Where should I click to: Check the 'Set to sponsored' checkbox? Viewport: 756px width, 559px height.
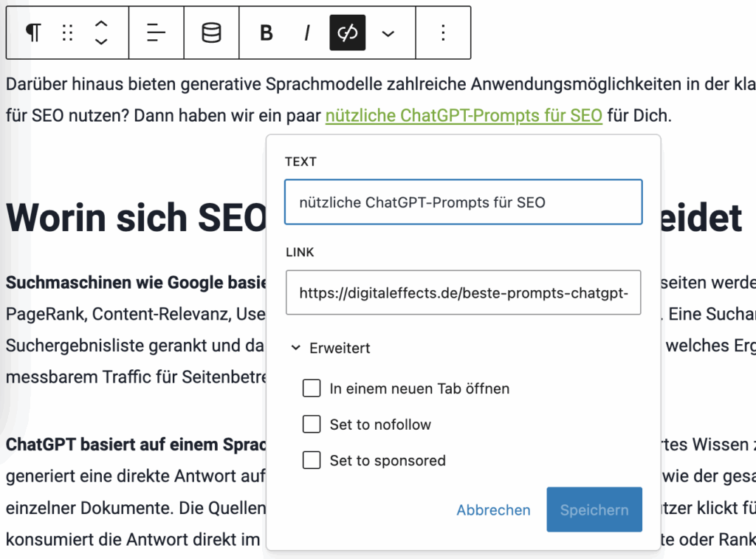click(312, 461)
